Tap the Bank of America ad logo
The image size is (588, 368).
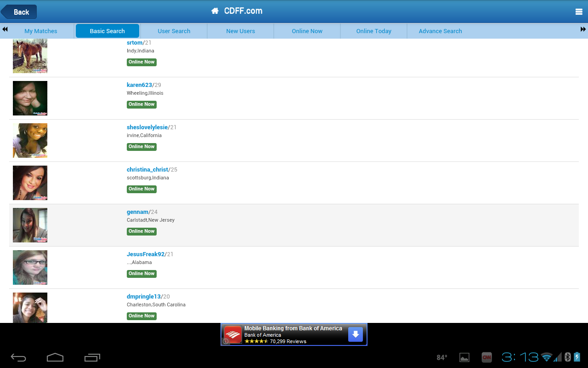click(x=233, y=334)
